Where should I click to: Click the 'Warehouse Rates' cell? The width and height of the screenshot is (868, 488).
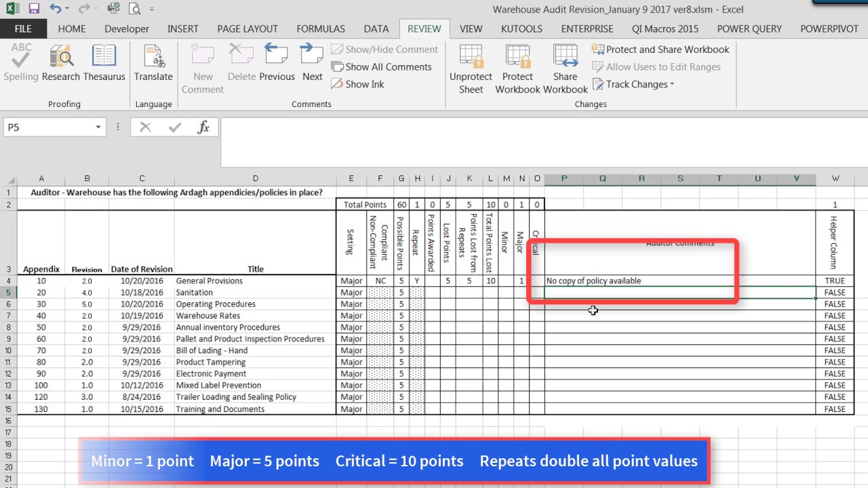255,315
